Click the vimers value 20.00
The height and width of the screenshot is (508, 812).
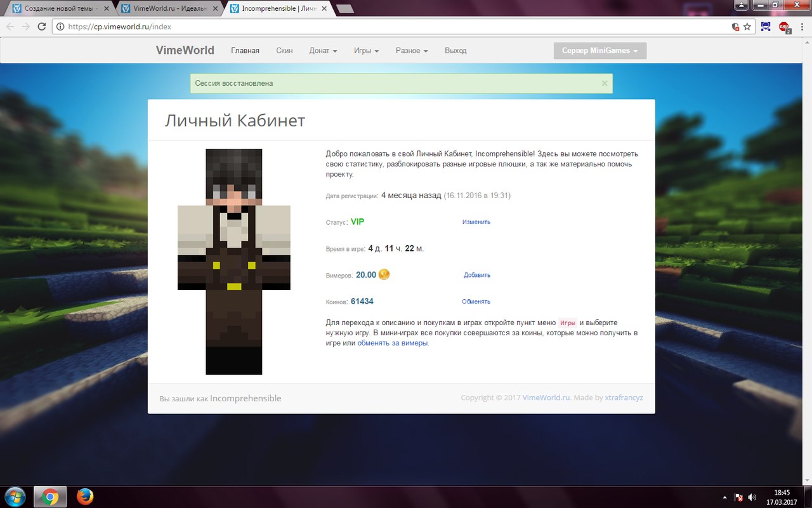366,275
